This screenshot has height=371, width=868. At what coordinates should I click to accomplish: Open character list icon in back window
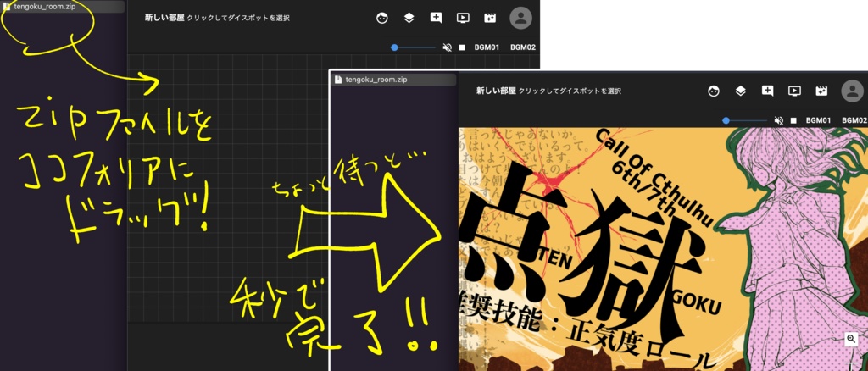(382, 19)
